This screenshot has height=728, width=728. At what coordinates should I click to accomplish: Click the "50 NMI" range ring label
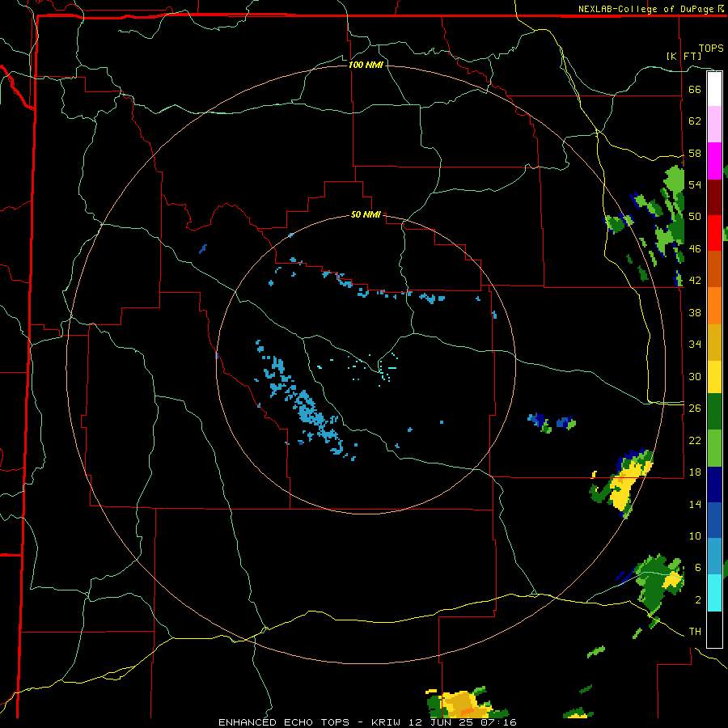[366, 214]
